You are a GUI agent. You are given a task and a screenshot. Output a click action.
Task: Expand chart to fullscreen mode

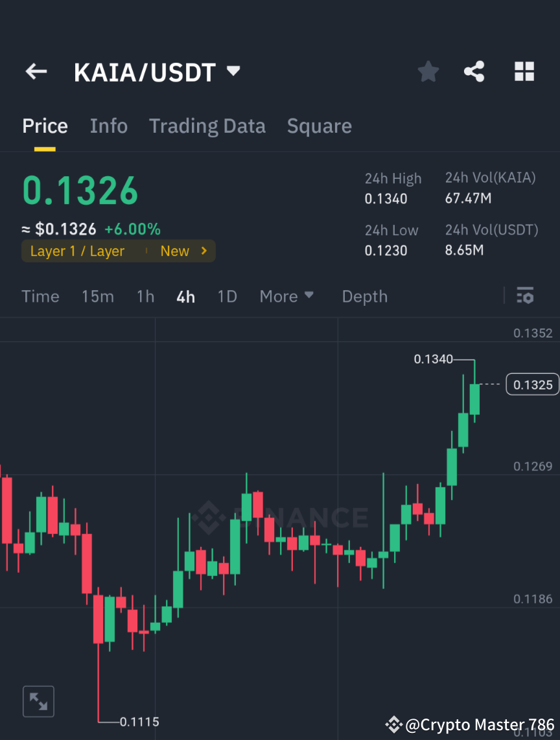(38, 700)
